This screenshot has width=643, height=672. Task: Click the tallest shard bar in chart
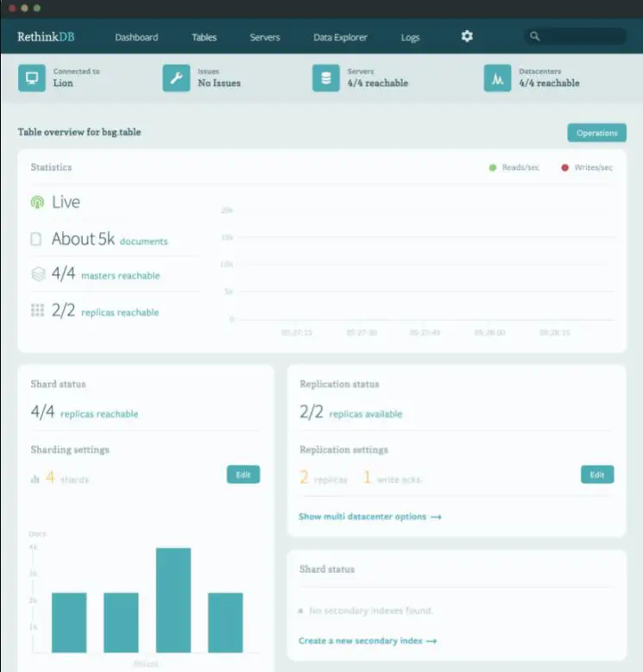173,600
